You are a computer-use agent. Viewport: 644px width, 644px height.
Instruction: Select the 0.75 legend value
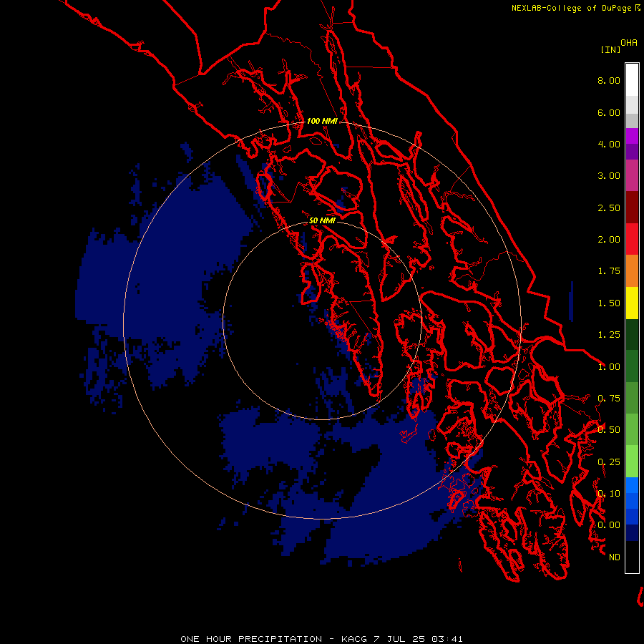tap(609, 399)
